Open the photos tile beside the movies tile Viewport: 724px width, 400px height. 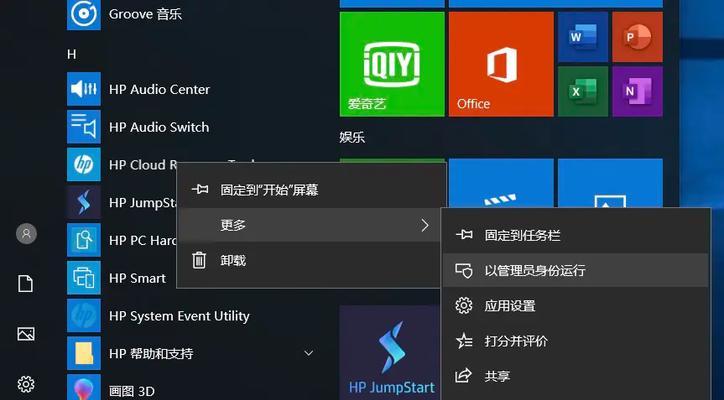pos(610,183)
